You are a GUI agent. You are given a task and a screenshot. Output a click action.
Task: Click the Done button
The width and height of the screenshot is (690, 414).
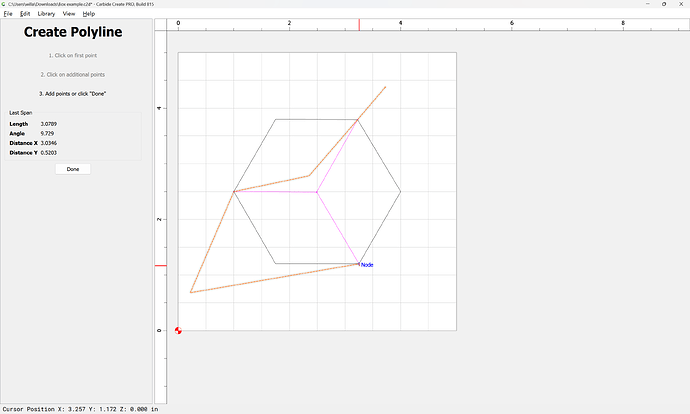pyautogui.click(x=73, y=169)
